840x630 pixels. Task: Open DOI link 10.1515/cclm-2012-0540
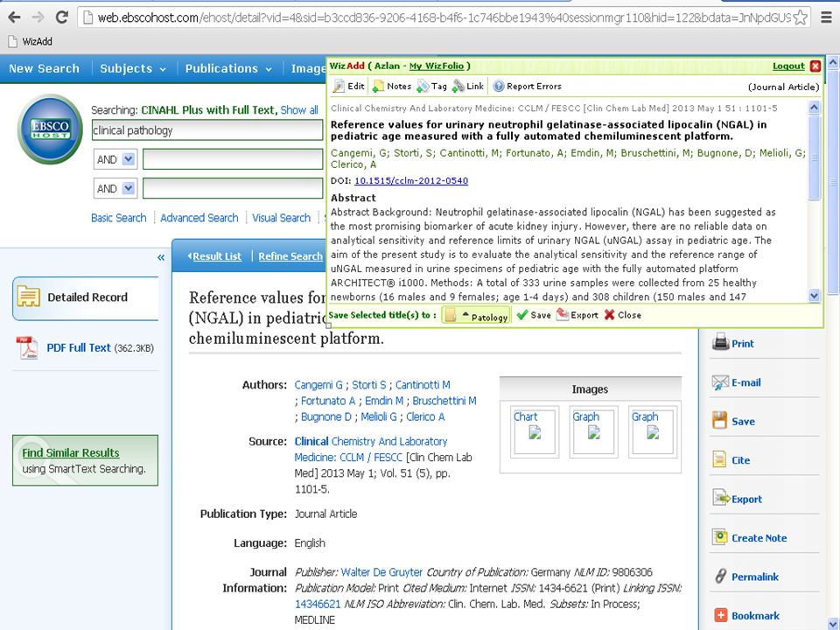click(x=411, y=180)
